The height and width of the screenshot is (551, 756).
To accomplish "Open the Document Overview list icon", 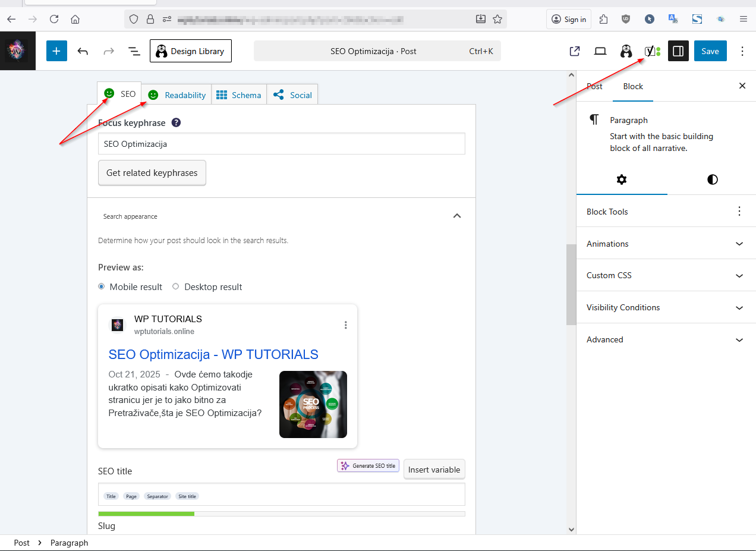I will tap(134, 51).
